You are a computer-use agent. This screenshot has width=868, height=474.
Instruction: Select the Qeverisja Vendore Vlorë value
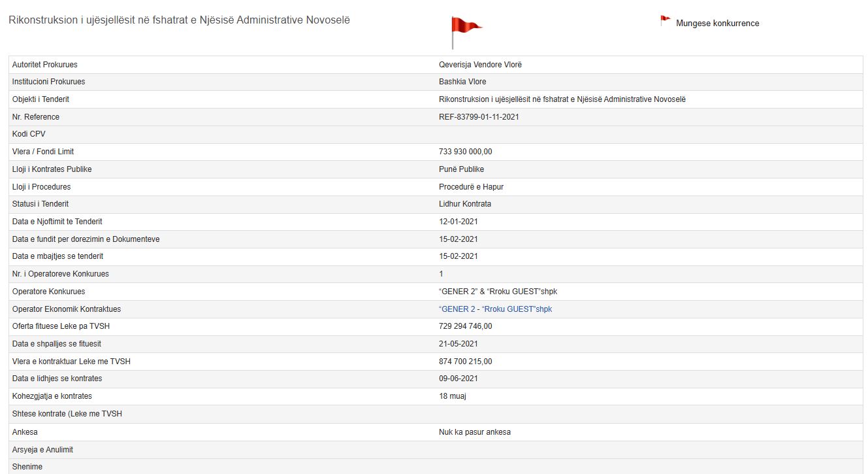click(x=480, y=65)
